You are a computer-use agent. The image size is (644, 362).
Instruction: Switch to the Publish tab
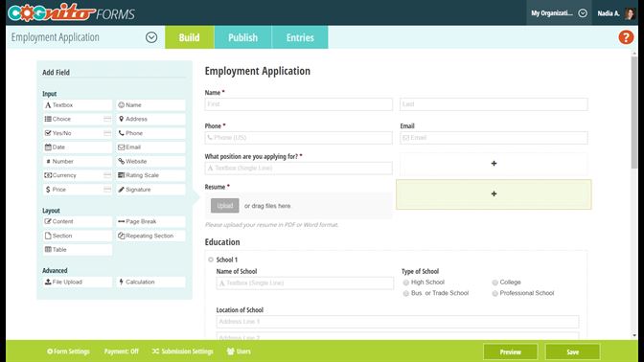click(x=242, y=37)
